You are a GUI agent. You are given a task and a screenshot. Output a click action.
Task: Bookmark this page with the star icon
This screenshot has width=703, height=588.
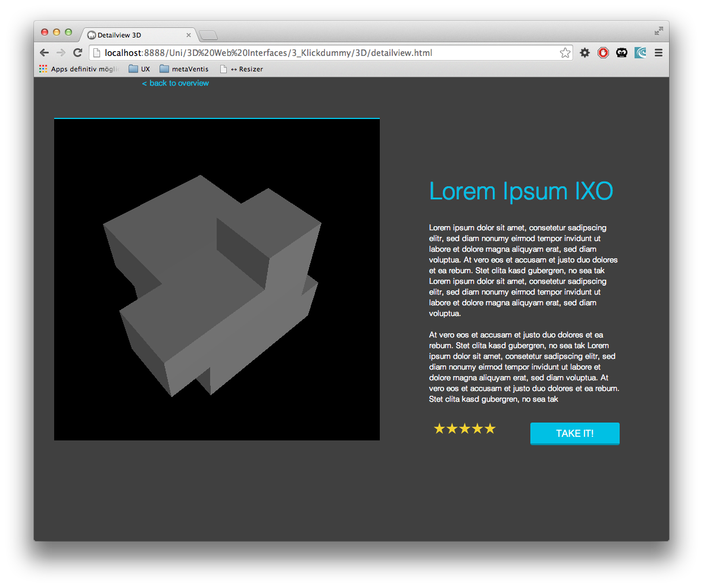coord(565,53)
